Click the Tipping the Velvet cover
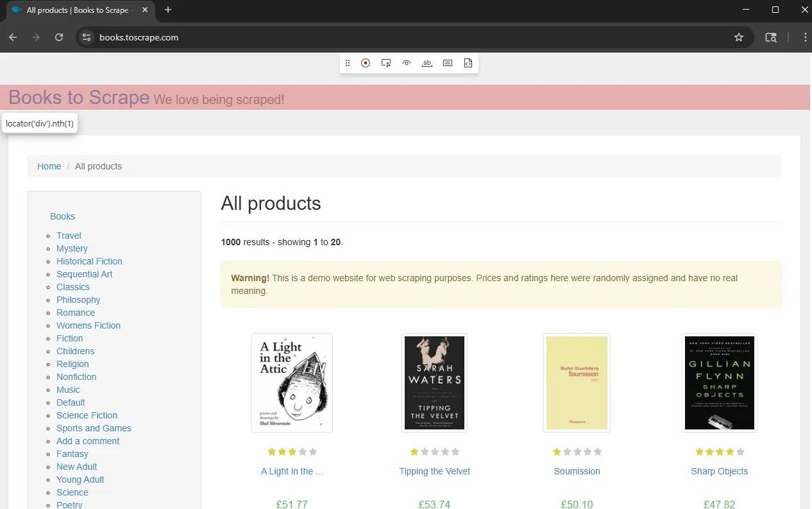The height and width of the screenshot is (509, 812). point(434,383)
